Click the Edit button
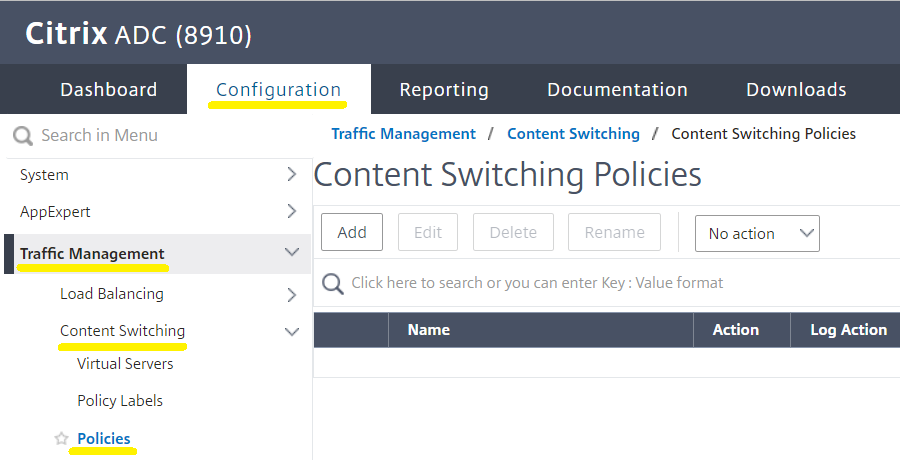This screenshot has width=900, height=460. click(x=428, y=232)
